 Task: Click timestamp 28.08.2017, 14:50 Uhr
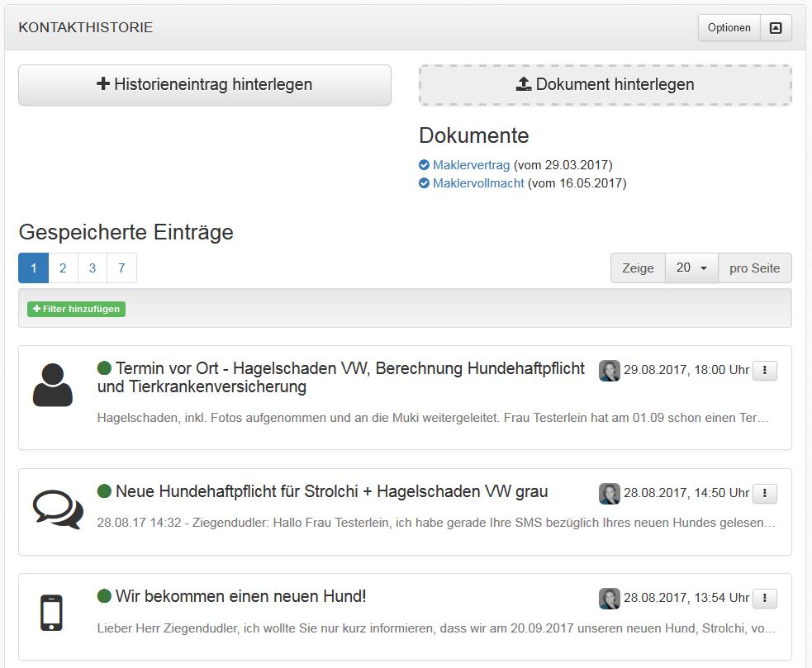pyautogui.click(x=686, y=493)
